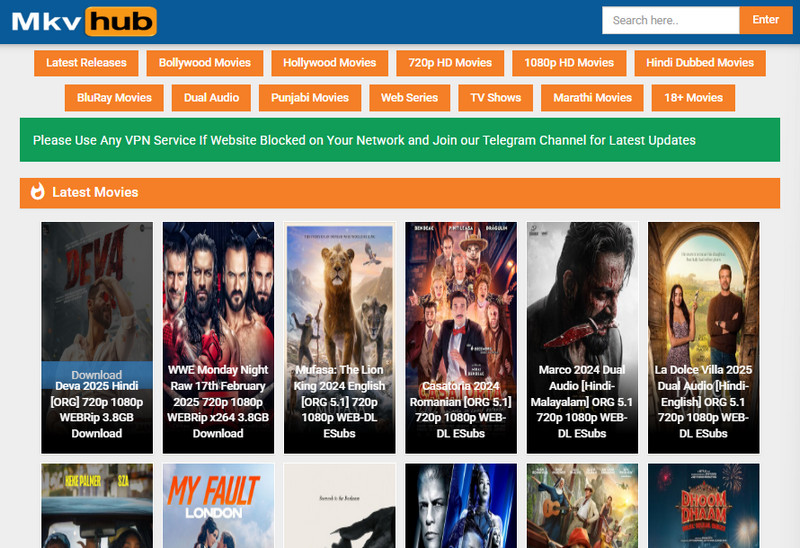Open the jungle adventure movie poster
The width and height of the screenshot is (800, 548).
pyautogui.click(x=582, y=506)
